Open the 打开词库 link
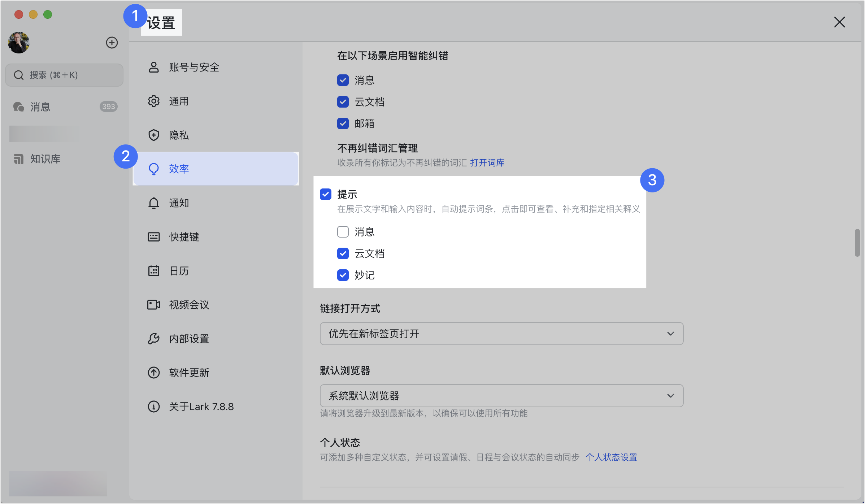Screen dimensions: 865x504 [487, 163]
